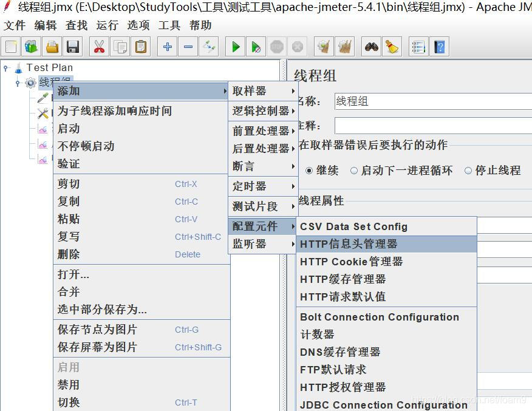Open the Function helper list icon
The image size is (532, 411).
[x=418, y=47]
